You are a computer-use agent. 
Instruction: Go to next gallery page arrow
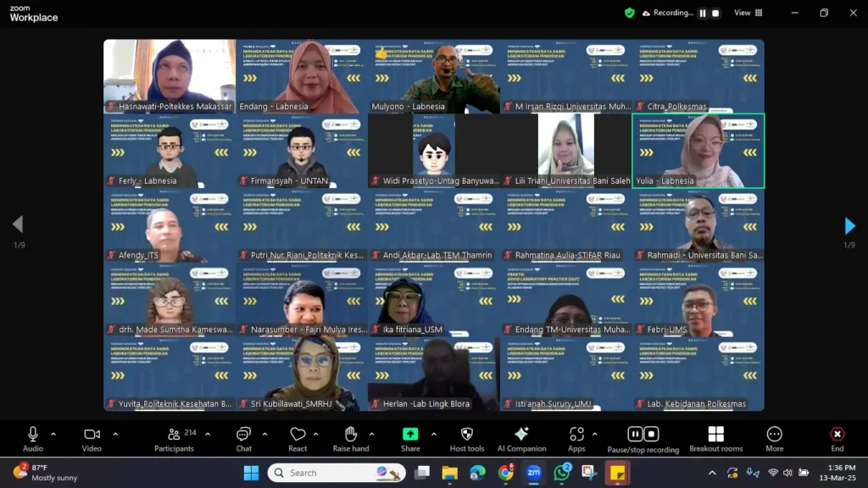849,225
